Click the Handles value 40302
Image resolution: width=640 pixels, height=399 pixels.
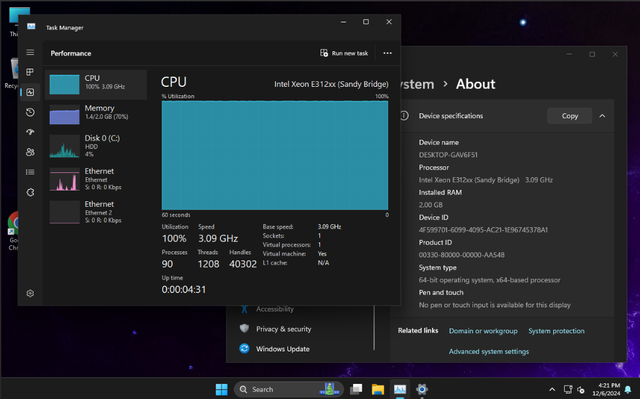pyautogui.click(x=243, y=264)
